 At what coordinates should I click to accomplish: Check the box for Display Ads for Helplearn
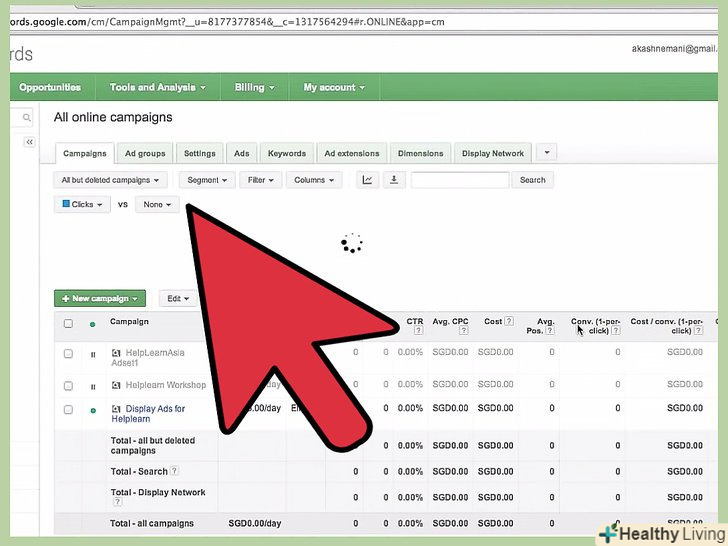click(x=68, y=410)
